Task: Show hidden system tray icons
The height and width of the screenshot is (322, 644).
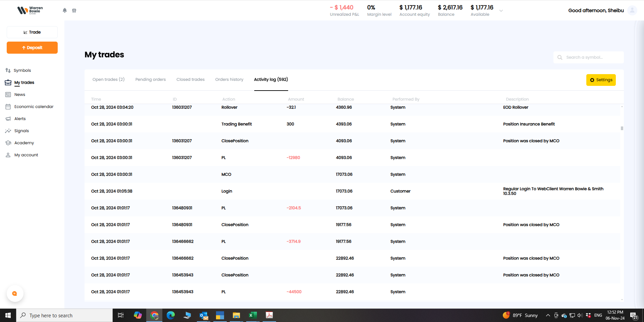Action: (x=548, y=315)
